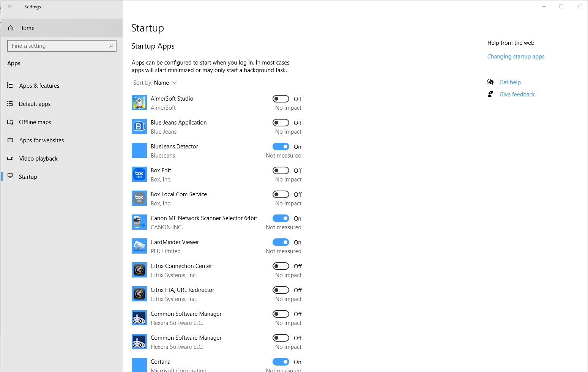Screen dimensions: 588x372
Task: Open Apps & features settings page
Action: [39, 86]
